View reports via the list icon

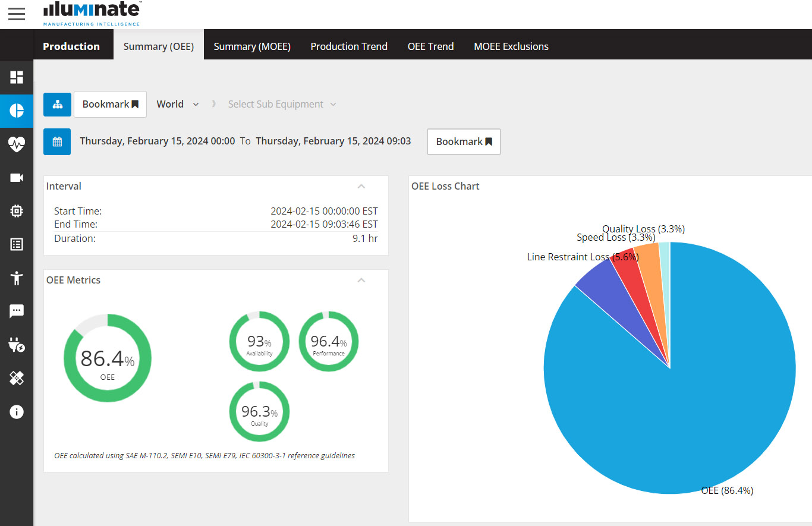pyautogui.click(x=17, y=244)
